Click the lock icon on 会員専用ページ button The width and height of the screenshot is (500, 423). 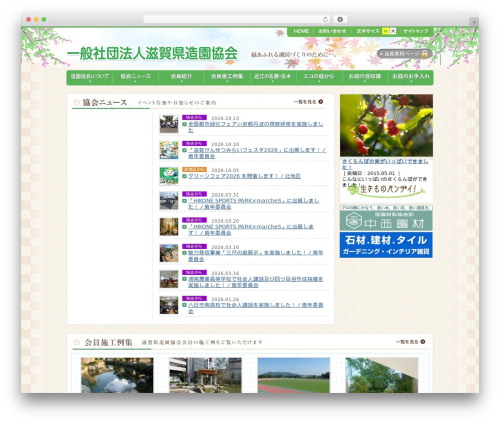point(424,53)
